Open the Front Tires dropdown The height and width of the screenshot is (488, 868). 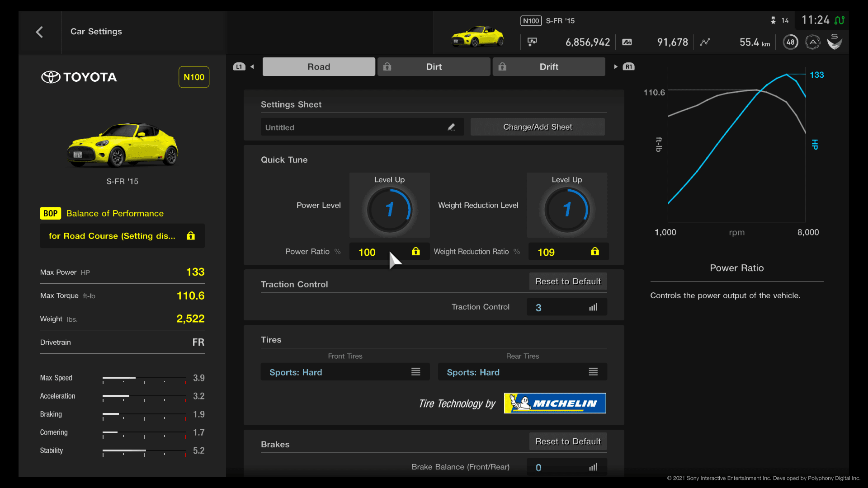(x=345, y=372)
